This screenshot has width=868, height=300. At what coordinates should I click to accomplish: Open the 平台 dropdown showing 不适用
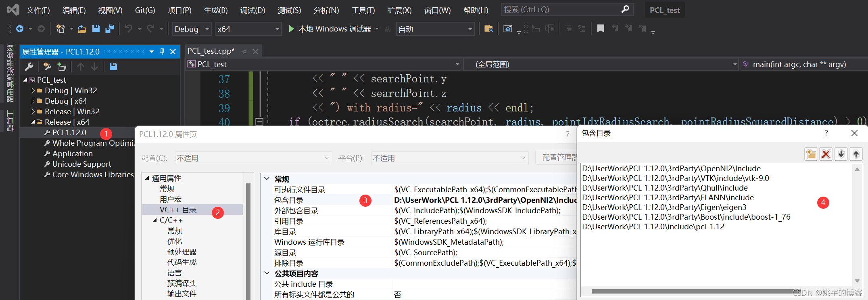pos(450,158)
